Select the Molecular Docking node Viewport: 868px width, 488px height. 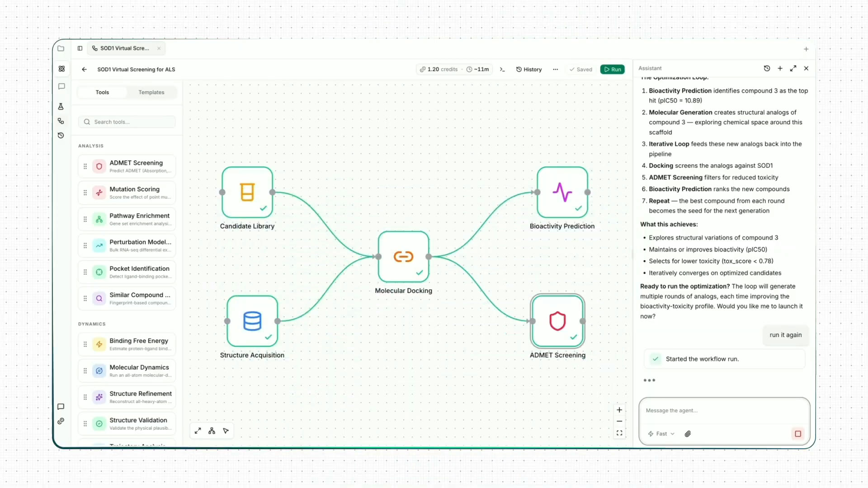point(403,257)
